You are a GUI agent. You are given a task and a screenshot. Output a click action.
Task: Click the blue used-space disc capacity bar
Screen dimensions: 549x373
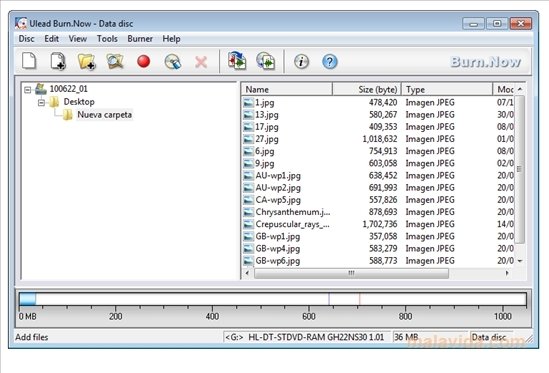pyautogui.click(x=27, y=299)
